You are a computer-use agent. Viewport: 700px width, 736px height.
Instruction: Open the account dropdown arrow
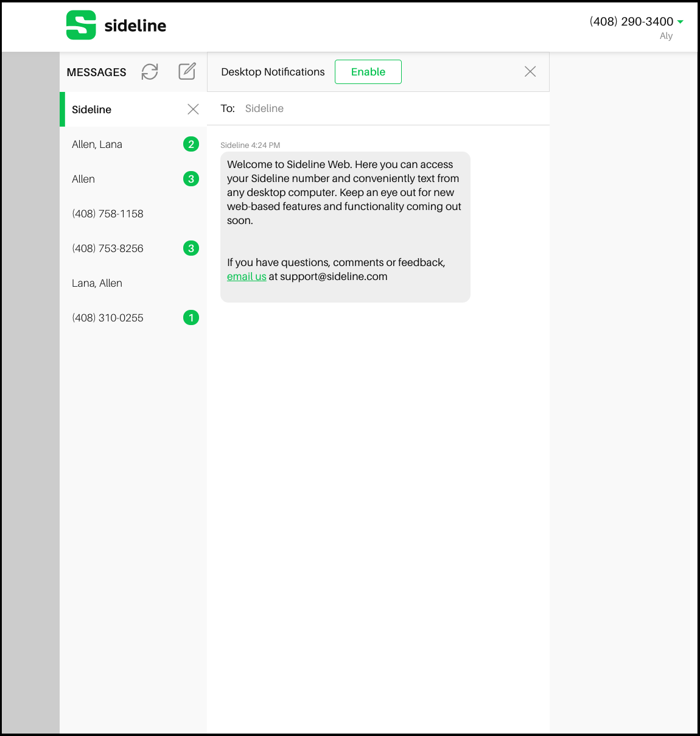point(681,22)
